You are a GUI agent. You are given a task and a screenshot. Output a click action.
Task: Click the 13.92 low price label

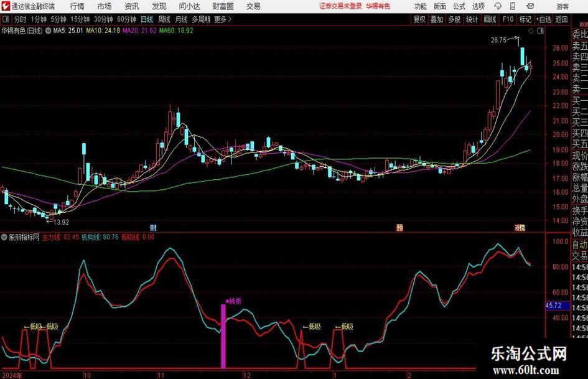[x=61, y=222]
